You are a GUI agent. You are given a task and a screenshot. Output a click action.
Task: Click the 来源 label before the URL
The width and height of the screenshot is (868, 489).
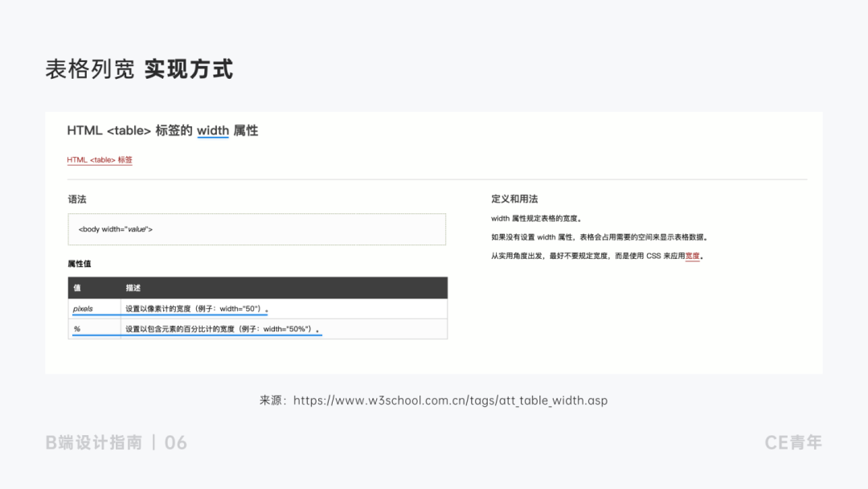(272, 401)
